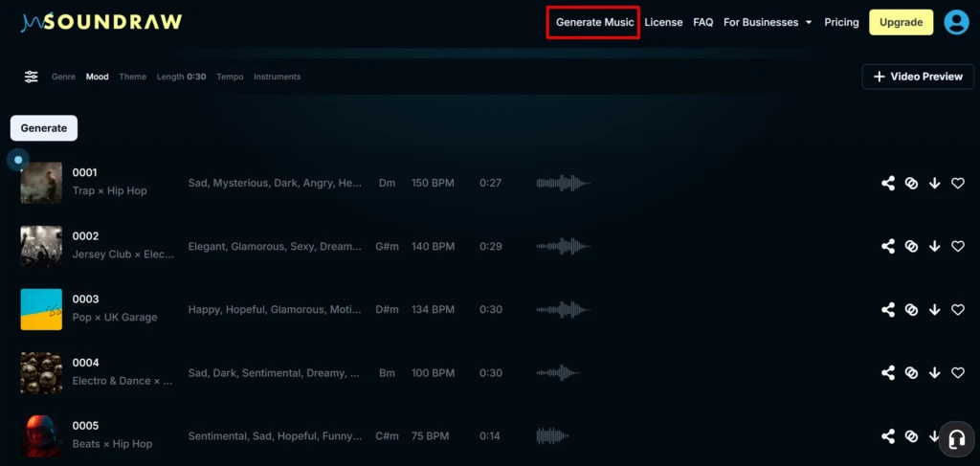The width and height of the screenshot is (980, 466).
Task: Click the headphones support icon
Action: pos(956,438)
